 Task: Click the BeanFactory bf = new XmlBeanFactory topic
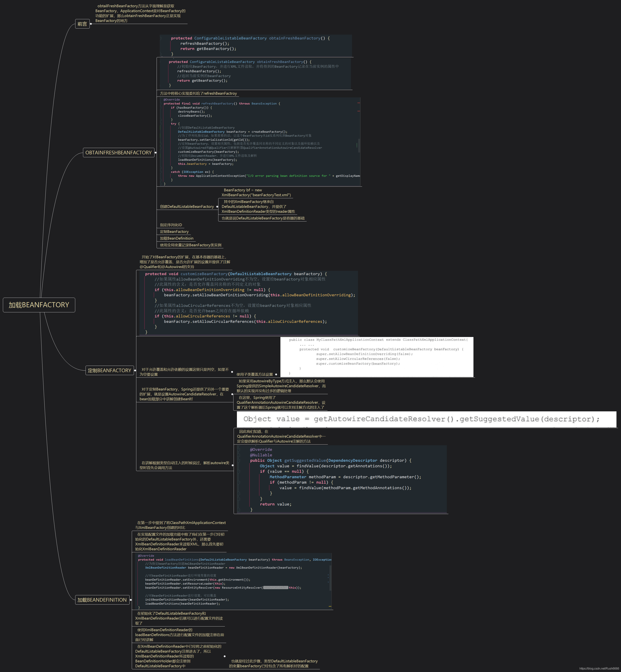click(256, 193)
